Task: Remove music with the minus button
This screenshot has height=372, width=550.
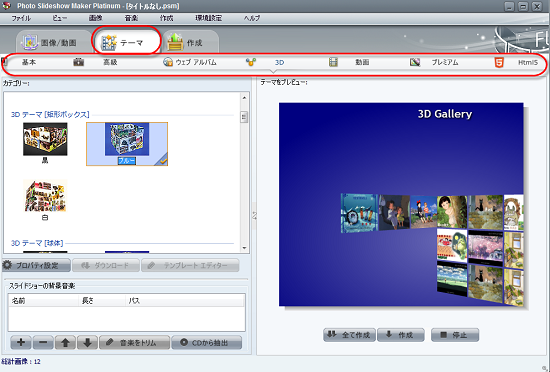Action: pos(43,343)
